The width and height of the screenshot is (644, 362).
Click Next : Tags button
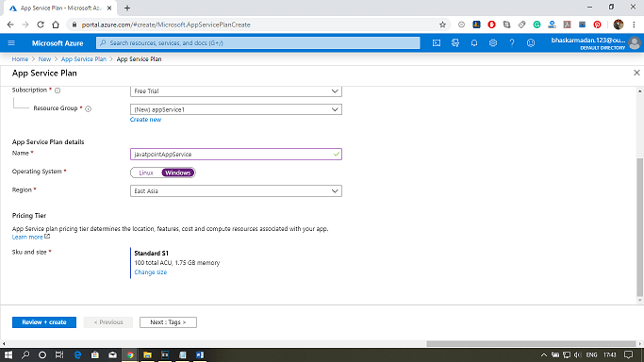tap(168, 322)
